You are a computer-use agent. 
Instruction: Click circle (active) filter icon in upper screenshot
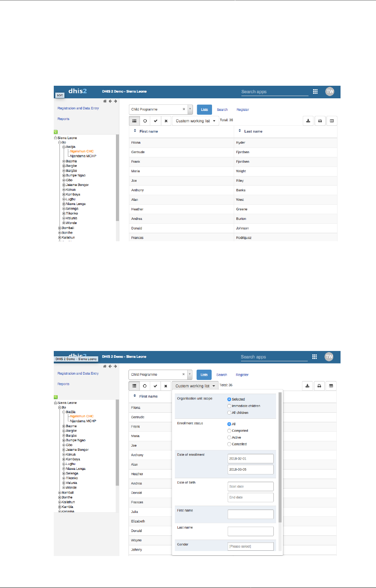pyautogui.click(x=145, y=121)
